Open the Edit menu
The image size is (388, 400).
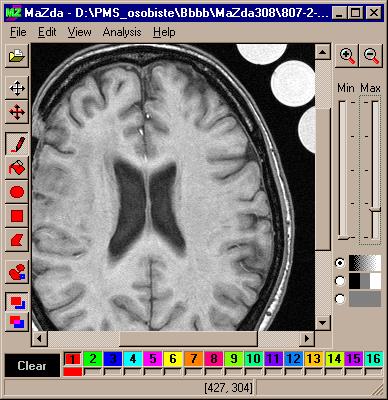tap(47, 32)
